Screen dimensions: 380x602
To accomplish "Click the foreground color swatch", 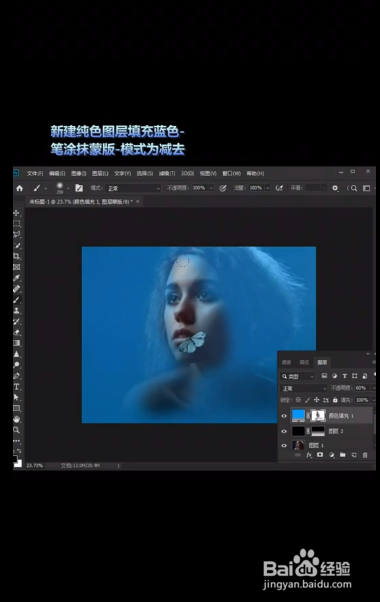I will [15, 459].
